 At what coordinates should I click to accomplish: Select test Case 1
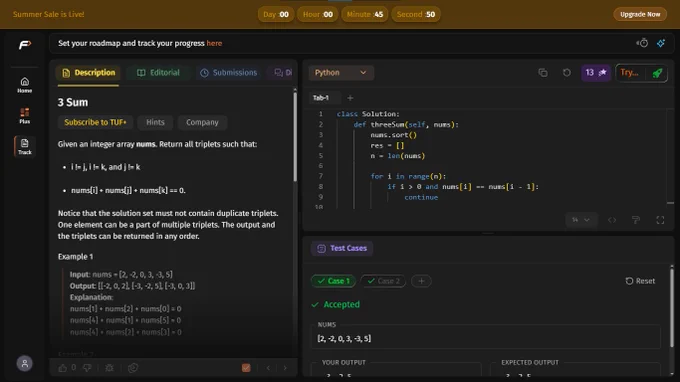(333, 281)
